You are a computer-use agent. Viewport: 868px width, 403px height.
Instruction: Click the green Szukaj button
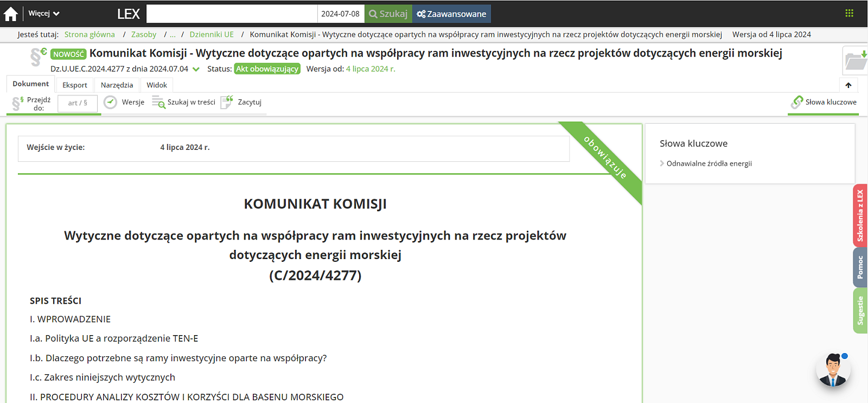pyautogui.click(x=388, y=14)
